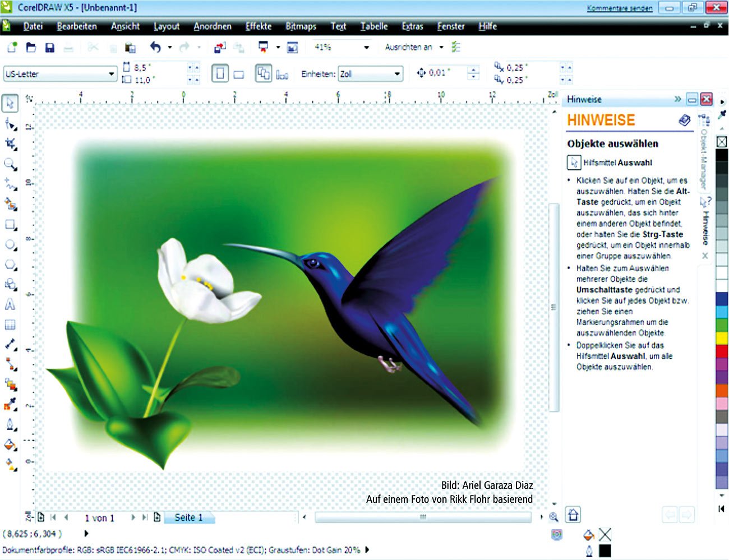The width and height of the screenshot is (729, 560).
Task: Open the Undo history dropdown arrow
Action: pyautogui.click(x=170, y=48)
